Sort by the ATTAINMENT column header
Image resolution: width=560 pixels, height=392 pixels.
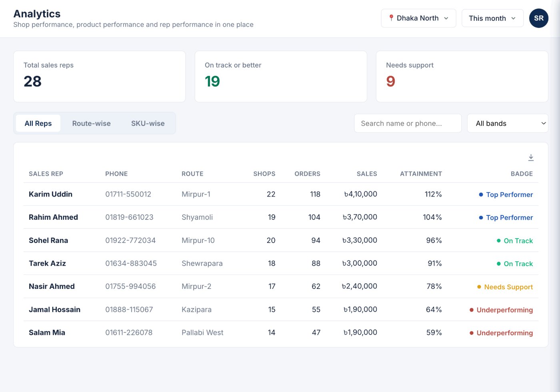point(421,174)
